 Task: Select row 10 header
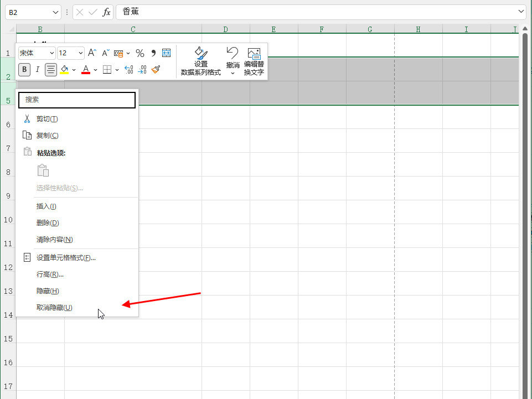(8, 212)
